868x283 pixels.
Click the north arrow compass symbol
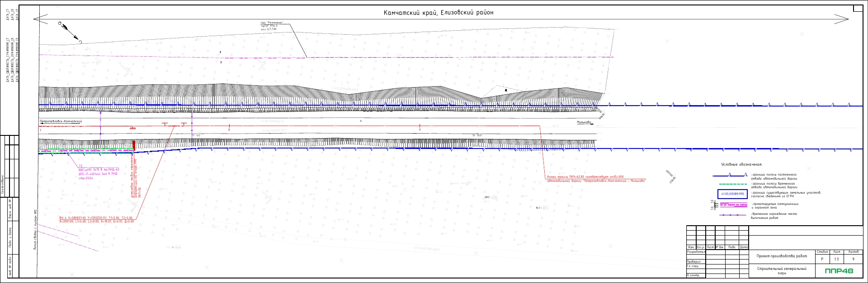[x=69, y=32]
